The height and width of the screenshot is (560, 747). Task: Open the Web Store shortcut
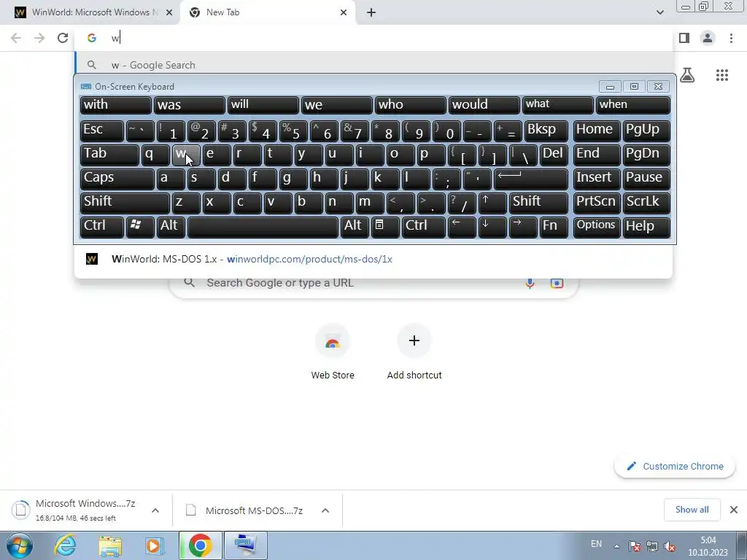(333, 352)
